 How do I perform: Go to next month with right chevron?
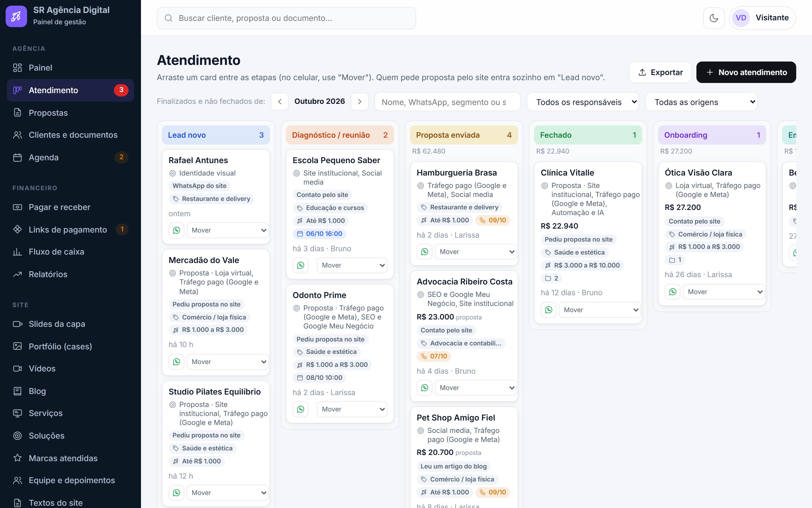tap(360, 102)
